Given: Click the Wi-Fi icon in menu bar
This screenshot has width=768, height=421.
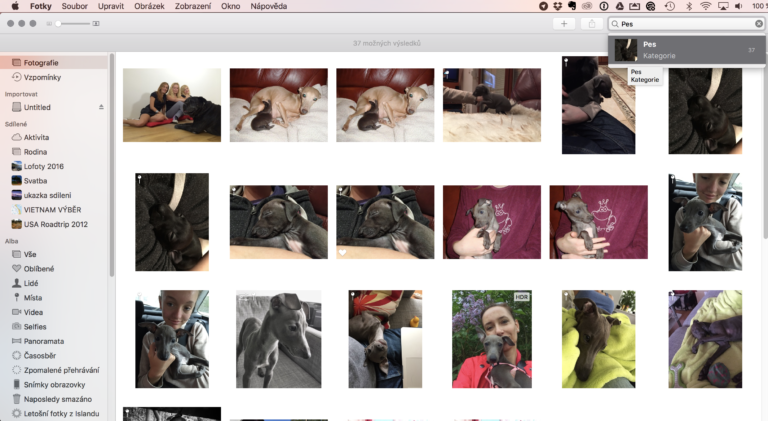Looking at the screenshot, I should (x=705, y=6).
